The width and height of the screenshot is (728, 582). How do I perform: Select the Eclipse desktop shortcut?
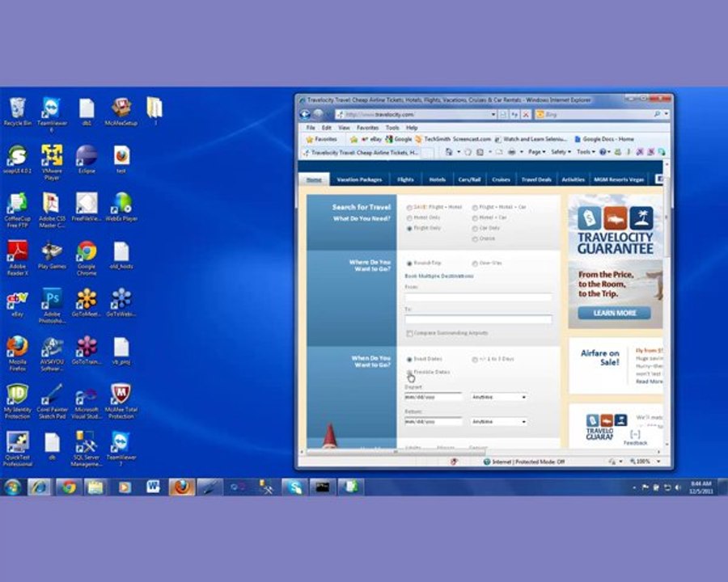click(87, 160)
